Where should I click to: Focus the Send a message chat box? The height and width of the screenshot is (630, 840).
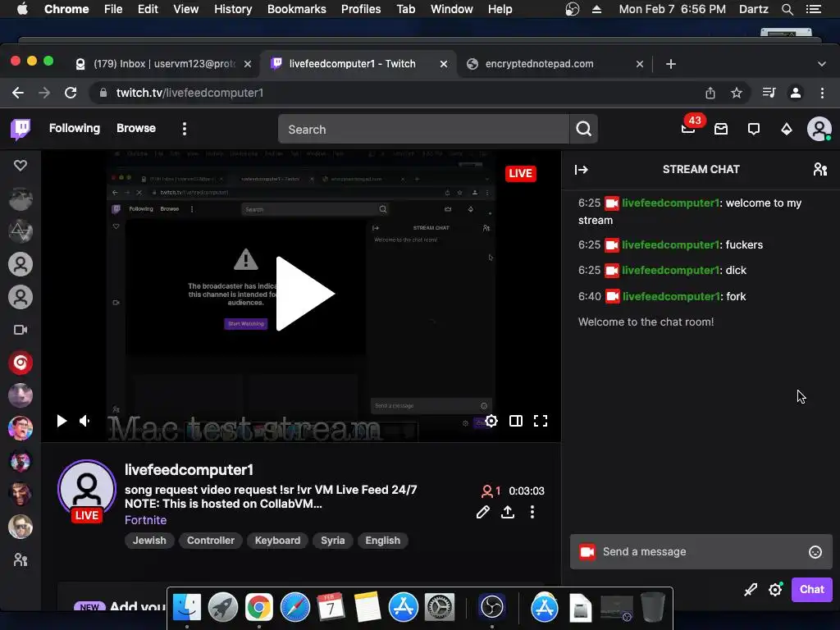click(701, 552)
